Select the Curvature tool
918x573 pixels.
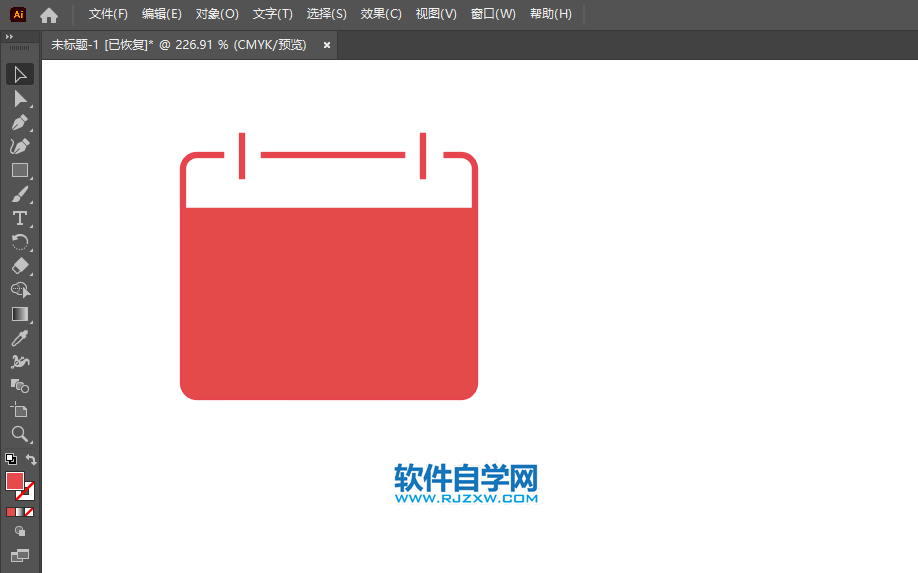20,146
